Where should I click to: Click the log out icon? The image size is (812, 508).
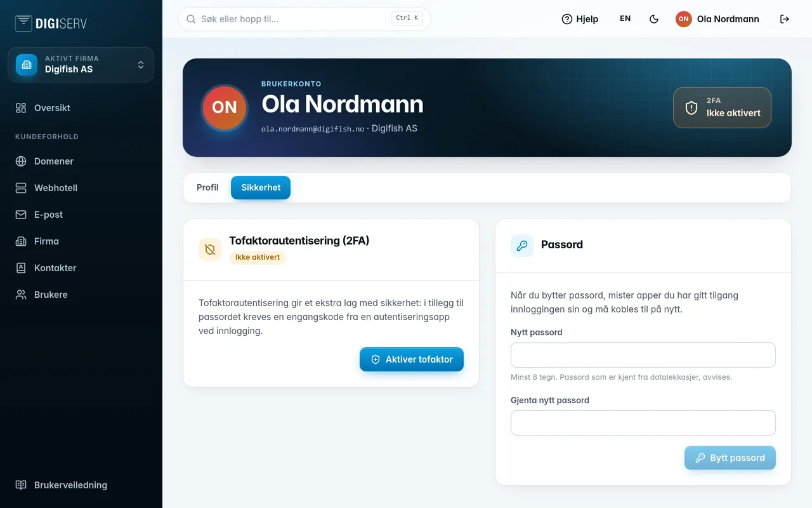[x=785, y=19]
